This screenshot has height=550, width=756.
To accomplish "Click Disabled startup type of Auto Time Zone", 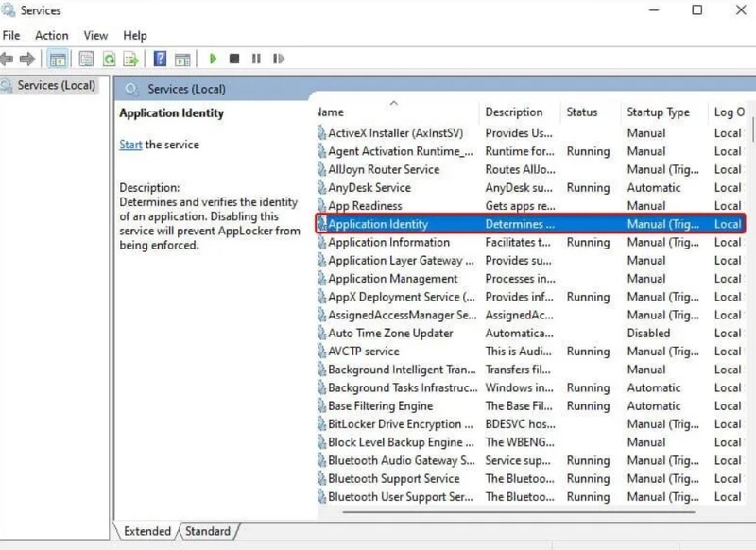I will click(x=648, y=333).
